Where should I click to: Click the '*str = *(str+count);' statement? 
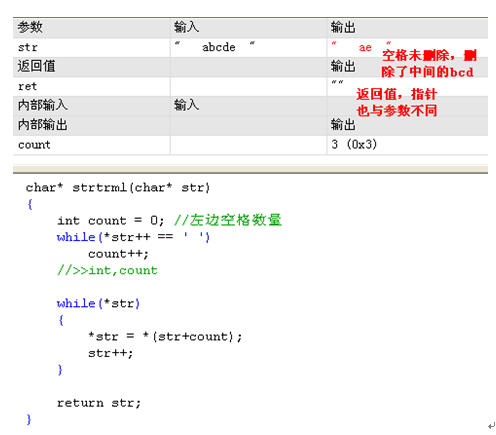(x=165, y=337)
